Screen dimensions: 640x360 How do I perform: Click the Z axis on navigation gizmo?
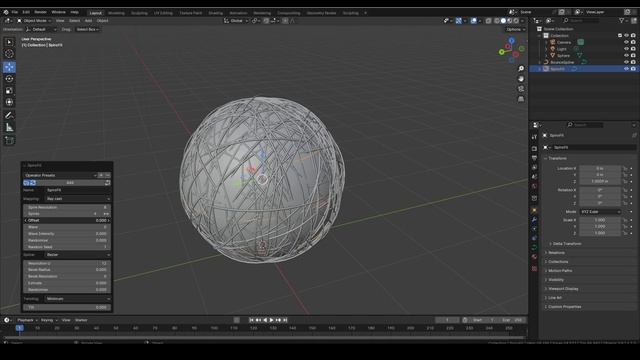pos(511,40)
